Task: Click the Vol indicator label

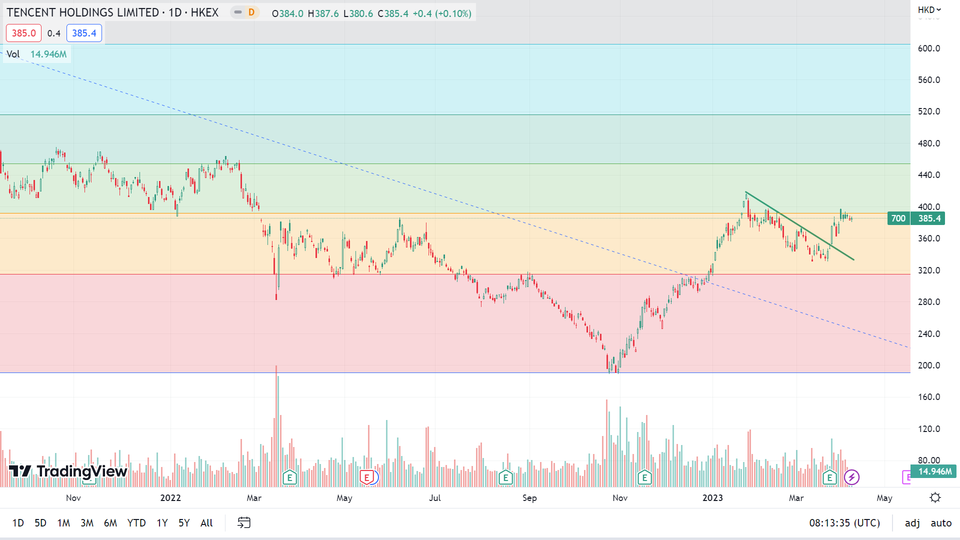Action: 13,54
